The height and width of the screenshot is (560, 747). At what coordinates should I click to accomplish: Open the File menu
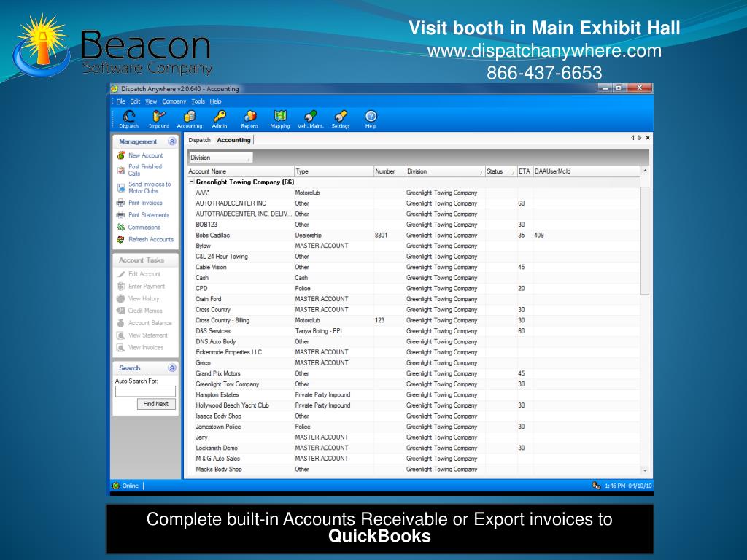tap(120, 101)
